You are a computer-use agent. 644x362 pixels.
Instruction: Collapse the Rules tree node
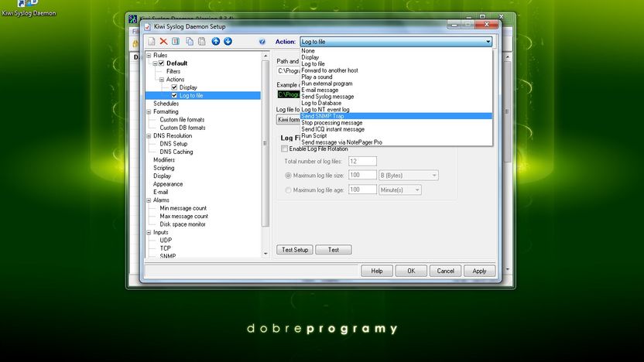point(149,56)
